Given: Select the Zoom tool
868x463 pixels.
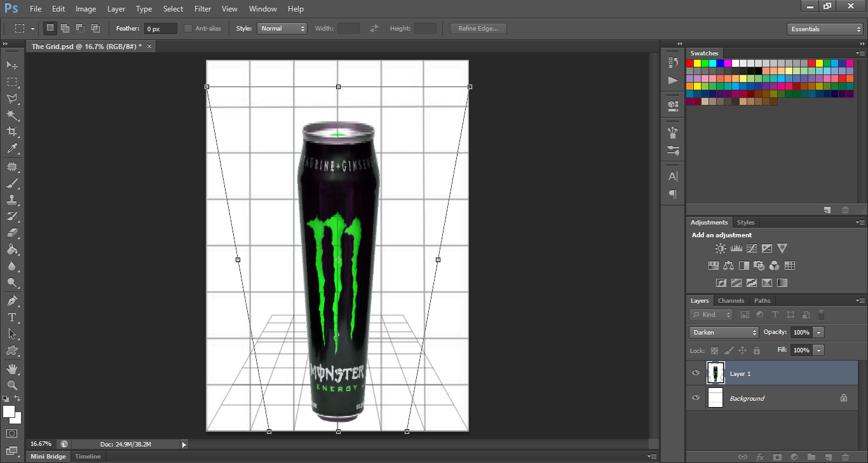Looking at the screenshot, I should click(12, 385).
